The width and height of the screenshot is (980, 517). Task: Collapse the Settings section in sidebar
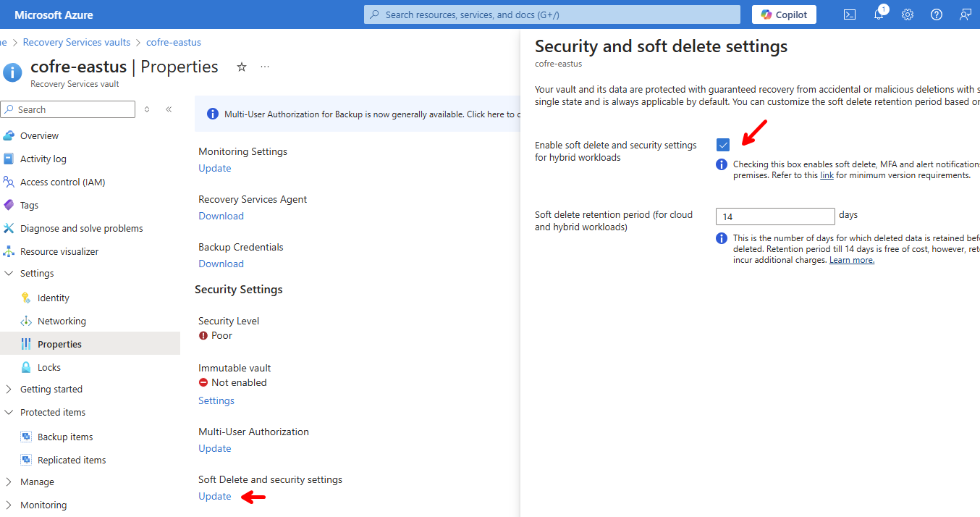point(9,274)
